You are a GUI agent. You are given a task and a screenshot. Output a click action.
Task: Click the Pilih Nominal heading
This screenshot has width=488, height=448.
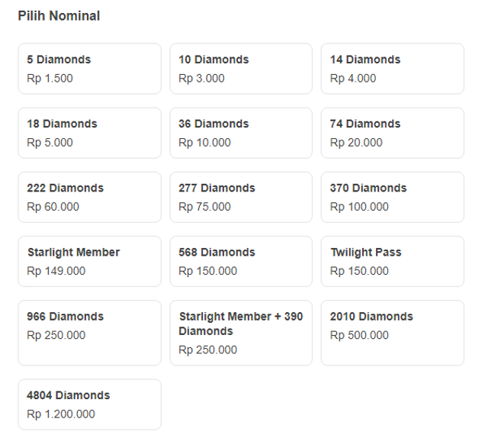point(59,16)
